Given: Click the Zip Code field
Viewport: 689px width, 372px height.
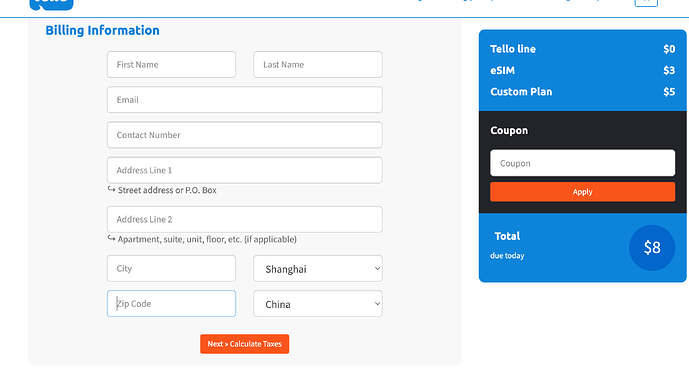Looking at the screenshot, I should pos(171,303).
